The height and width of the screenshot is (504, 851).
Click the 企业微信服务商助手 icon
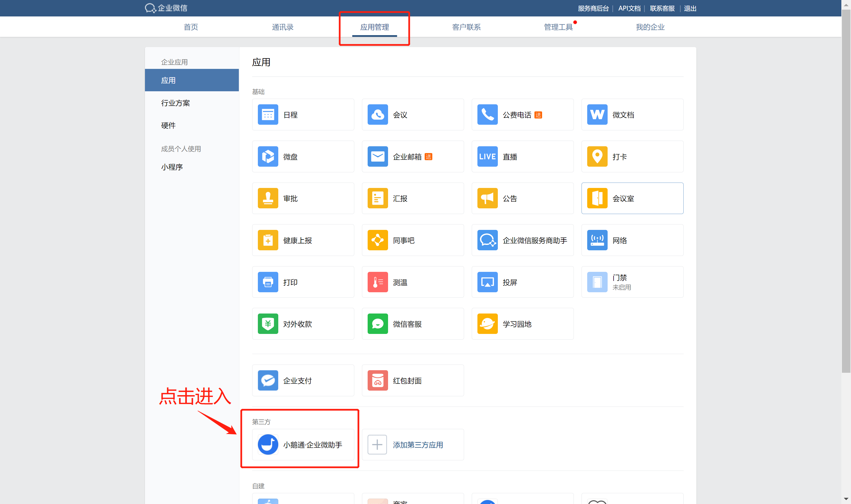click(x=487, y=240)
